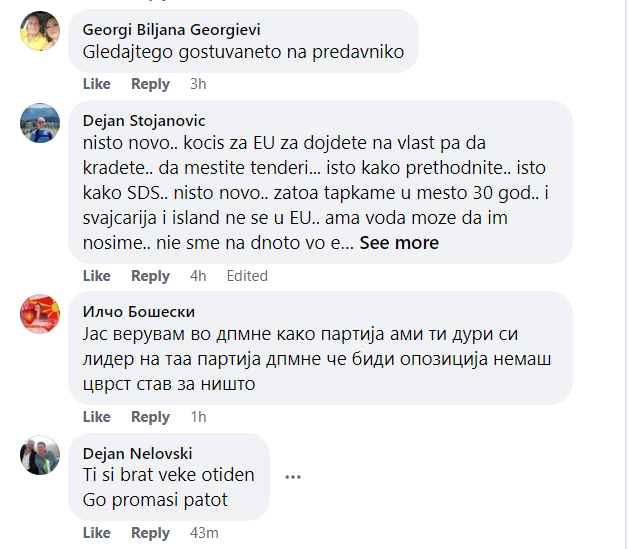Reply to Dejan Stojanovic's comment

[x=150, y=276]
